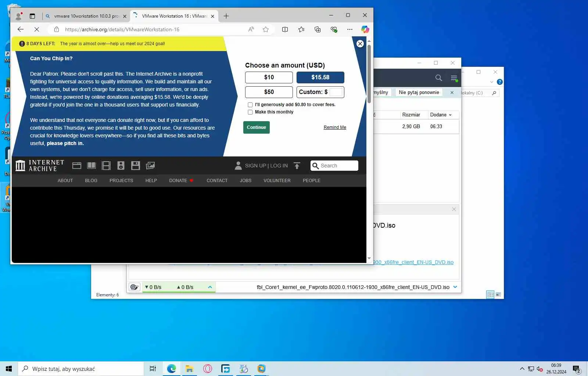
Task: Select the $50 donation amount
Action: pyautogui.click(x=269, y=92)
